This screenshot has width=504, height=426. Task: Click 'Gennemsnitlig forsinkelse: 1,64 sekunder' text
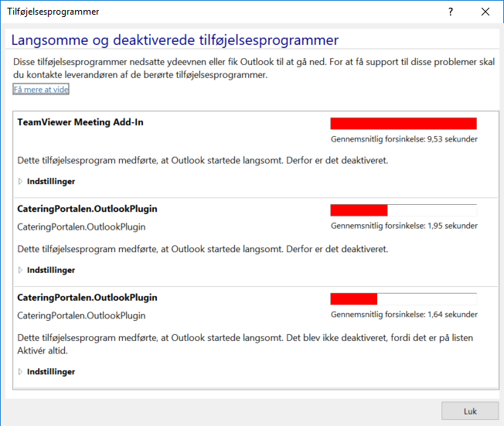(x=404, y=315)
